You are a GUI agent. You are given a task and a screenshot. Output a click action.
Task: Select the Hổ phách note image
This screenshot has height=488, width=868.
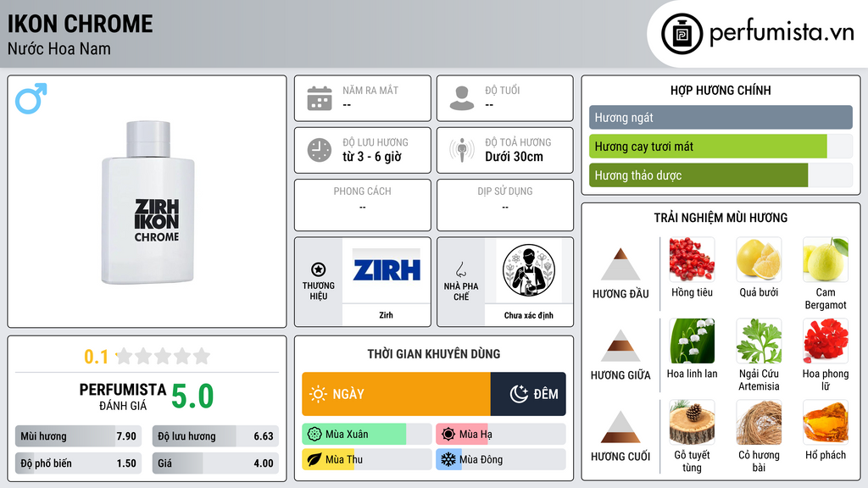coord(826,422)
